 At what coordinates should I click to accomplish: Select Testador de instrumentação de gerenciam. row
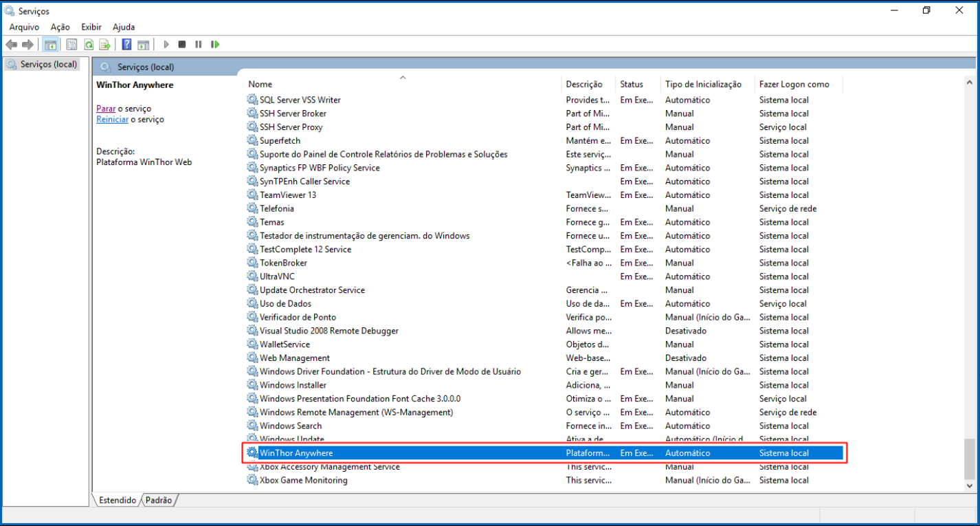[544, 236]
